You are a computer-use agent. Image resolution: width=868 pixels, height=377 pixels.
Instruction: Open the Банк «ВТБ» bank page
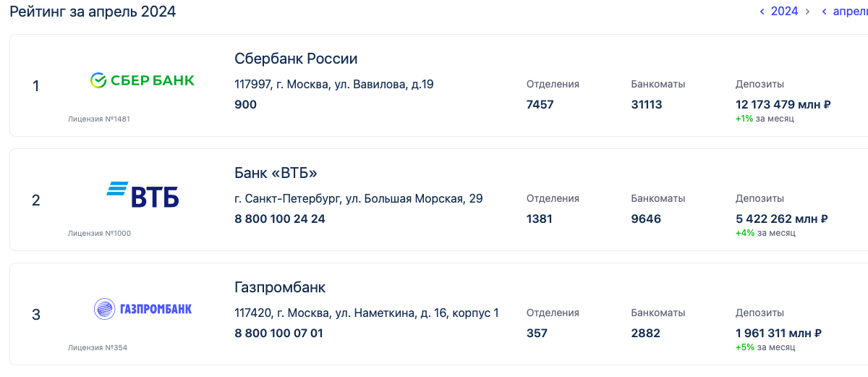(276, 173)
